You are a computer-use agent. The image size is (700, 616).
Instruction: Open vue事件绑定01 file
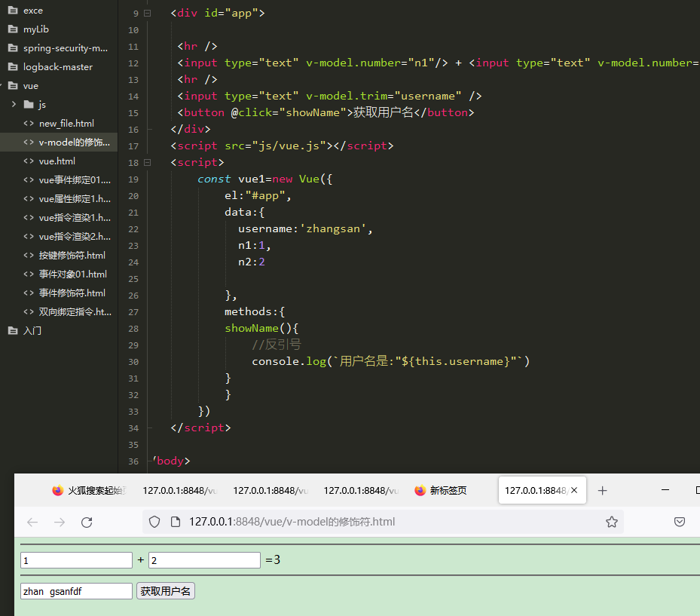75,180
